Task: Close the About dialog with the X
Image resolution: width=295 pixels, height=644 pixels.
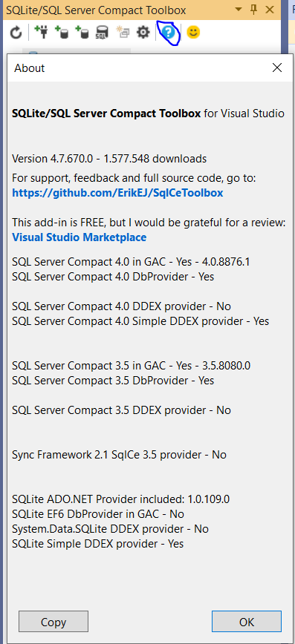Action: point(277,68)
